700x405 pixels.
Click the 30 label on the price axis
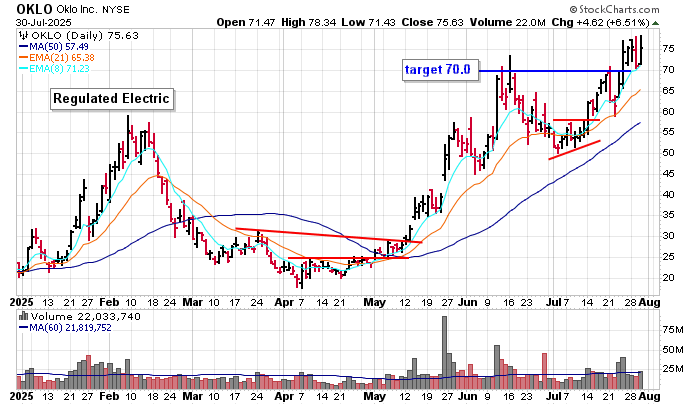pyautogui.click(x=668, y=236)
